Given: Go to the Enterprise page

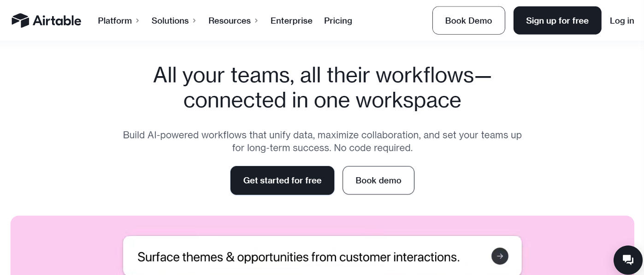Looking at the screenshot, I should coord(291,21).
